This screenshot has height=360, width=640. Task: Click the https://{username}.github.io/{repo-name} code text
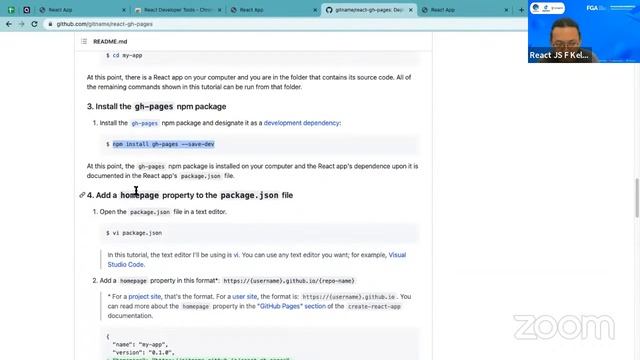point(289,281)
